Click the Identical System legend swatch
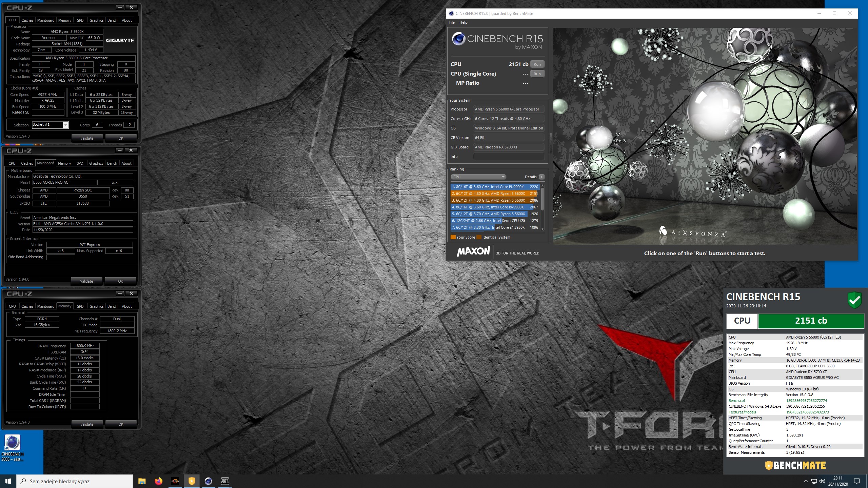868x488 pixels. coord(479,237)
